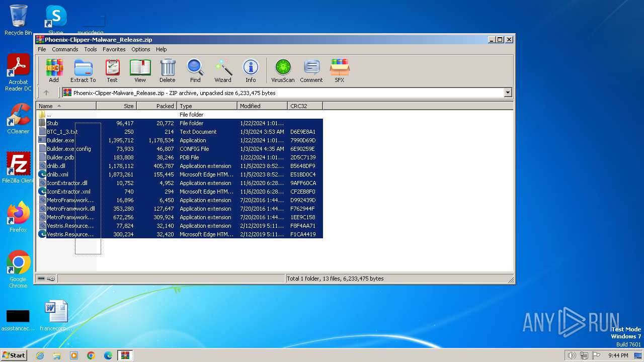Open the Find search tool
Image resolution: width=644 pixels, height=362 pixels.
(x=195, y=71)
